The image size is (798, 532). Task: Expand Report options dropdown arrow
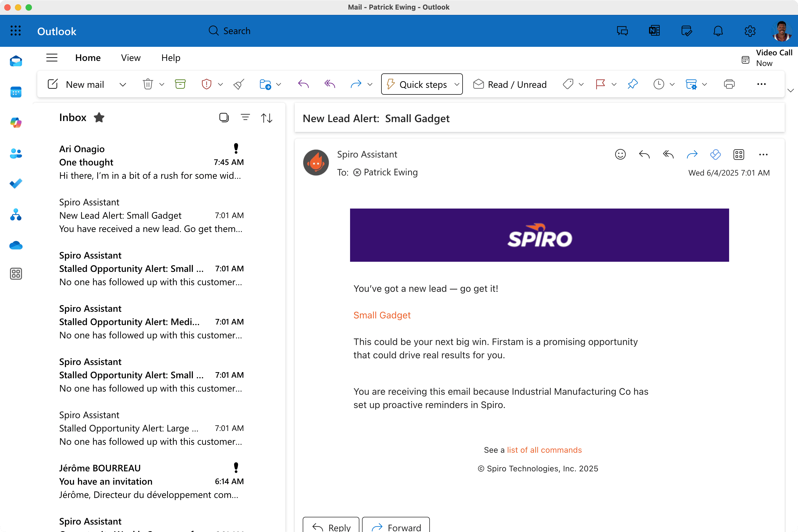(220, 84)
